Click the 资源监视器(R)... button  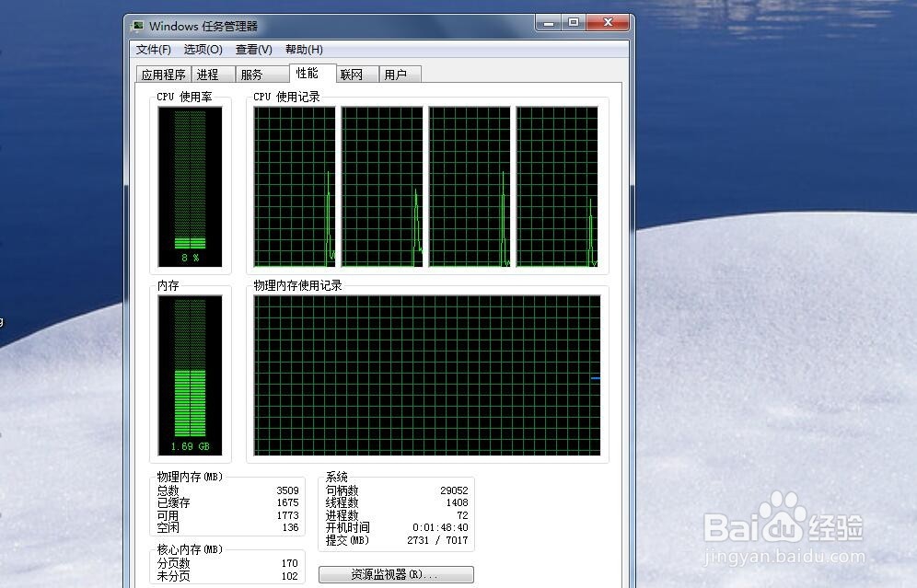(x=396, y=574)
